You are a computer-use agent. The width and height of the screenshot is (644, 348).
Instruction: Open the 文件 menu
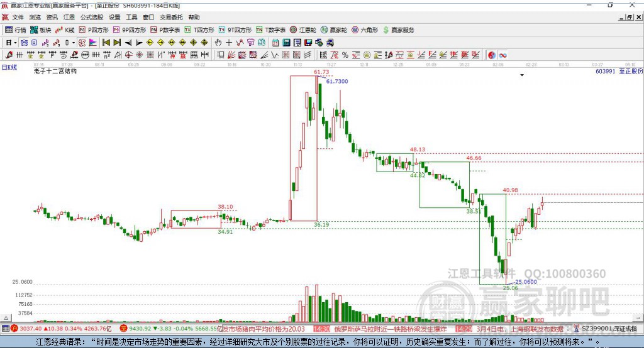(18, 17)
